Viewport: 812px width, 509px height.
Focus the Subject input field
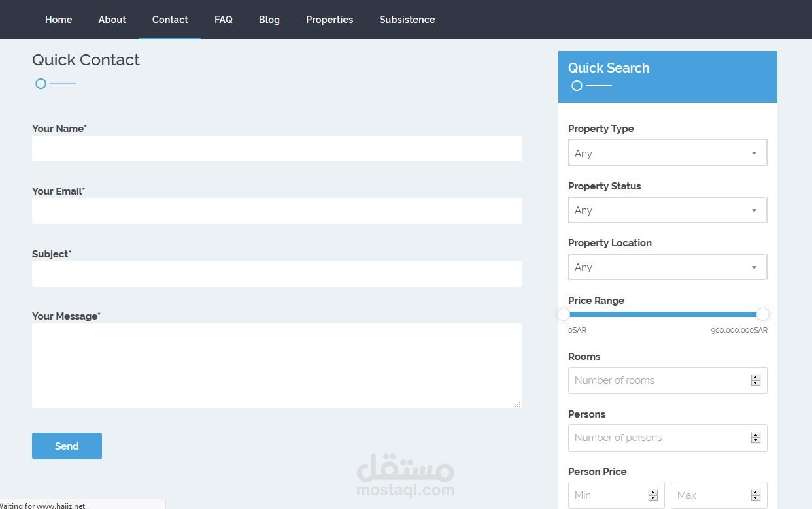(277, 274)
